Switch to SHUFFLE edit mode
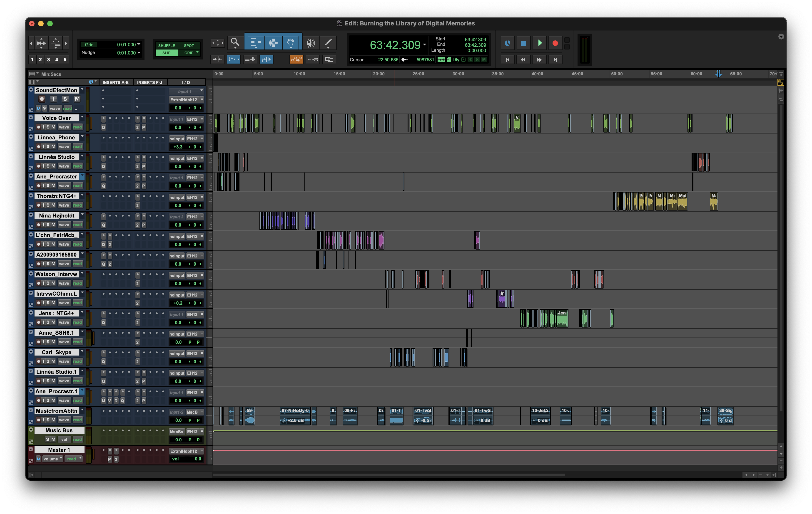Viewport: 812px width, 514px height. (x=166, y=45)
